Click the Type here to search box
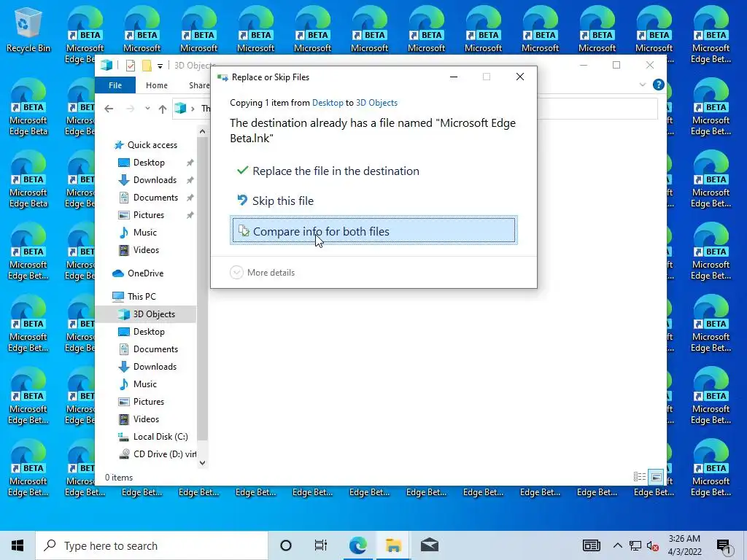The height and width of the screenshot is (560, 747). pos(152,545)
